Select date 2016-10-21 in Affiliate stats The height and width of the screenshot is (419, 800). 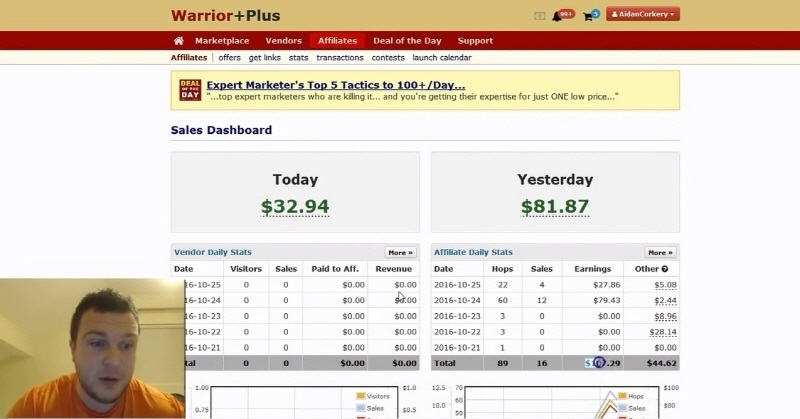coord(457,348)
